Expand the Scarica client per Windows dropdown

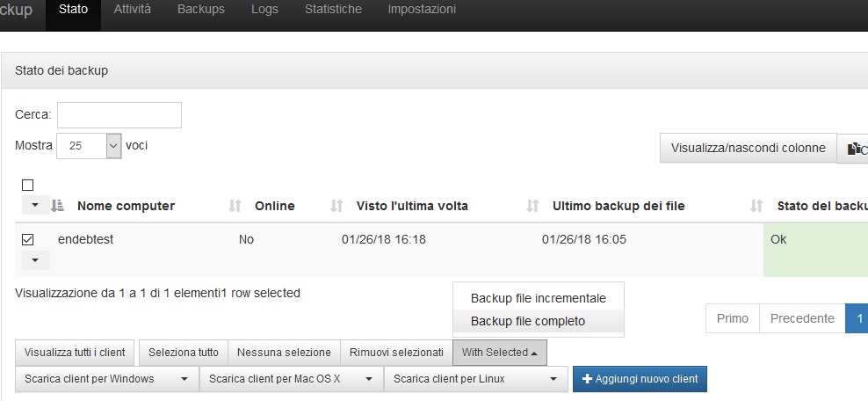pos(184,379)
